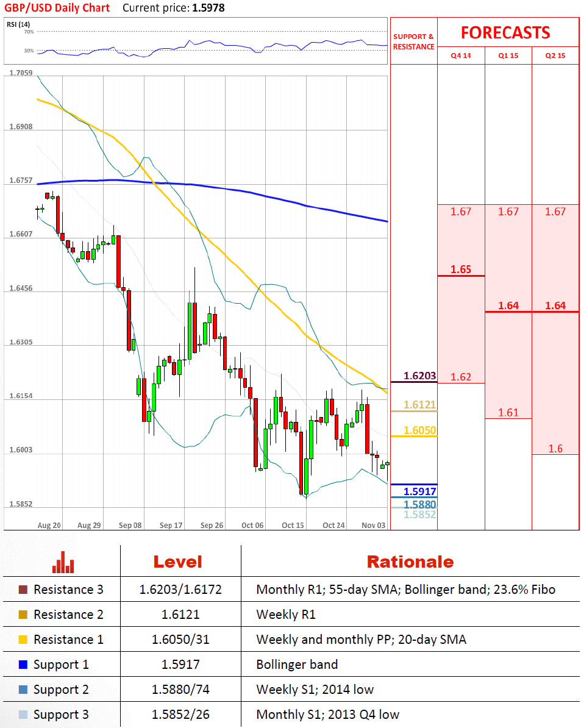Click the Level column header
Image resolution: width=581 pixels, height=728 pixels.
(x=178, y=562)
